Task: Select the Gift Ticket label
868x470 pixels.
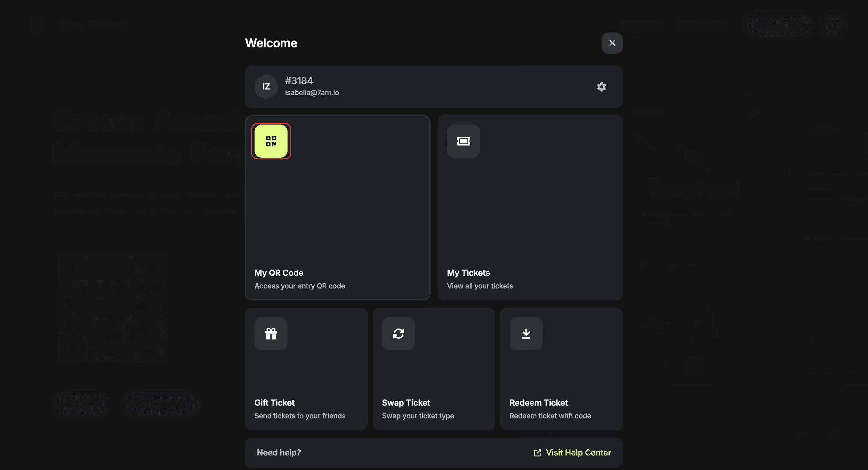Action: [x=274, y=403]
